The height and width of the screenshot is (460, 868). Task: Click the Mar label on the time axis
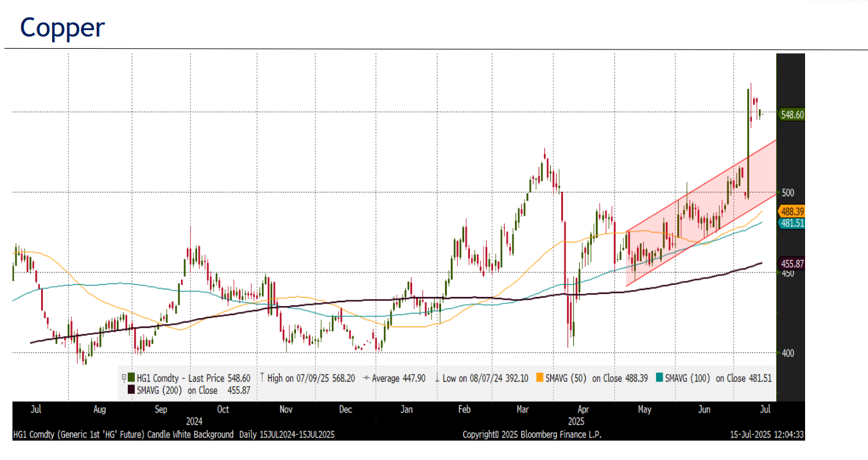[x=523, y=409]
